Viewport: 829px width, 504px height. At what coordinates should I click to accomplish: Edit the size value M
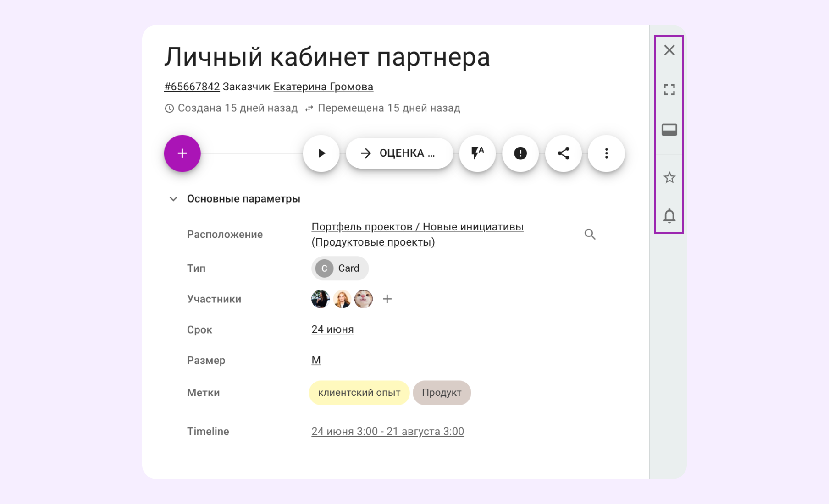[x=316, y=360]
